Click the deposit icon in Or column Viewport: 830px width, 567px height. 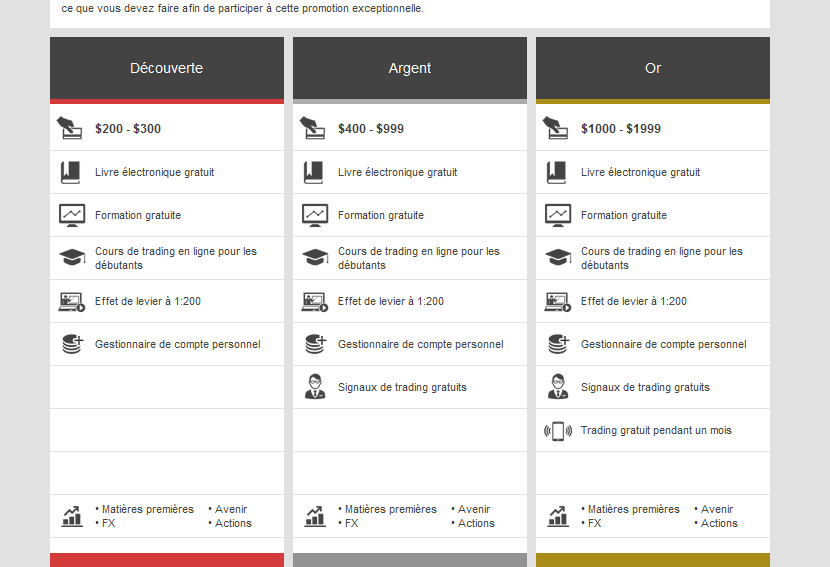(x=555, y=128)
